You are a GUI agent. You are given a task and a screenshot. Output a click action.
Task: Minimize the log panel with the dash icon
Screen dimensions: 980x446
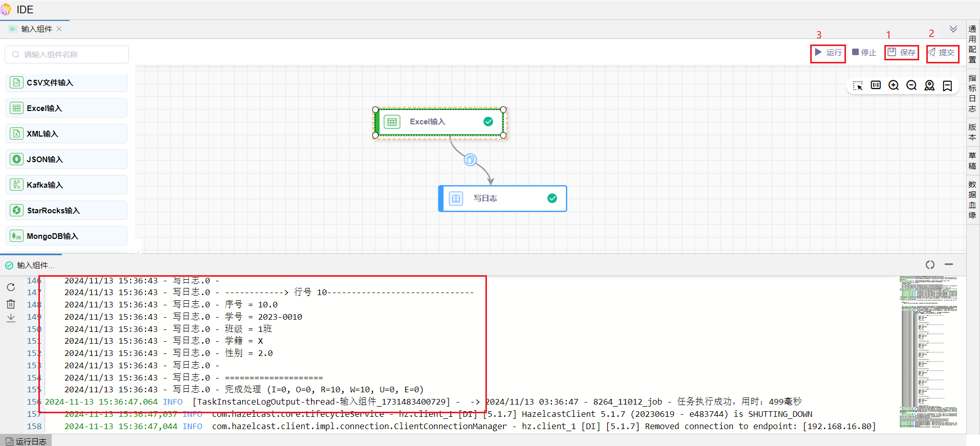[949, 264]
